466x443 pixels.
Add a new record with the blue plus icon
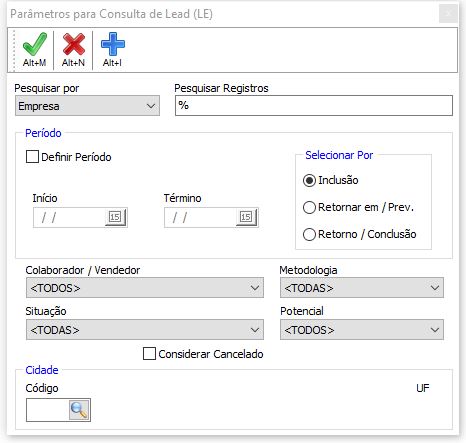point(112,50)
